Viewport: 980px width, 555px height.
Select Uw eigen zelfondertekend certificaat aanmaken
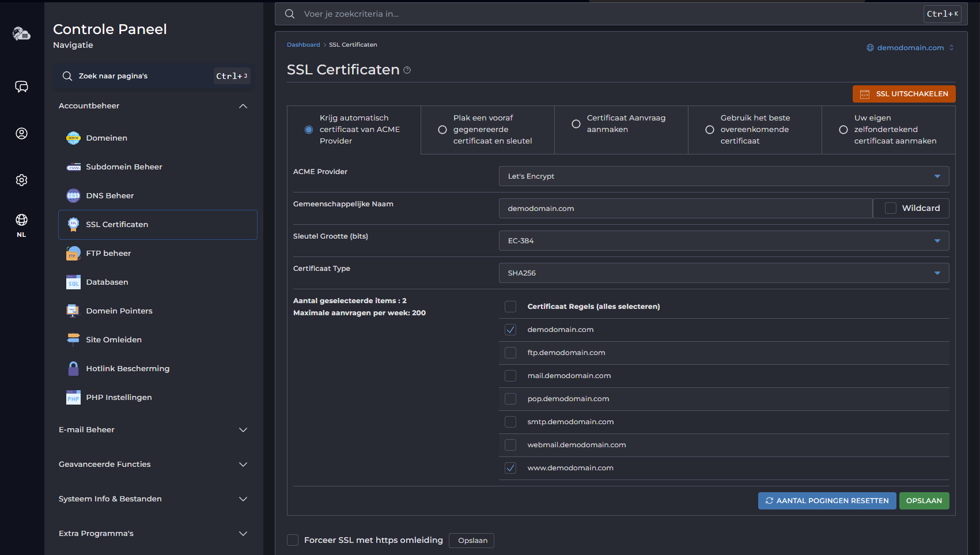click(x=843, y=130)
